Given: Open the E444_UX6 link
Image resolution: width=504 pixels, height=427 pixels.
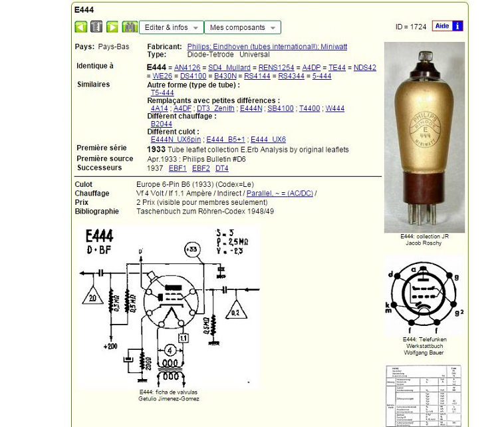Looking at the screenshot, I should click(268, 140).
